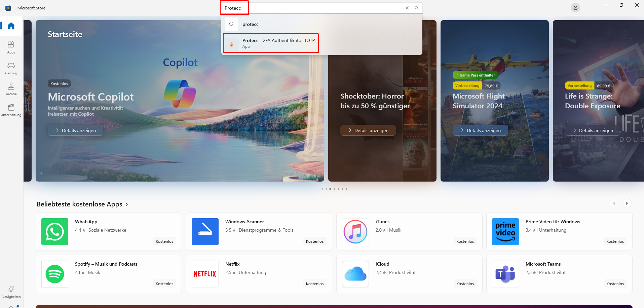Image resolution: width=644 pixels, height=308 pixels.
Task: Open Neuigkeiten in the sidebar
Action: pyautogui.click(x=11, y=292)
